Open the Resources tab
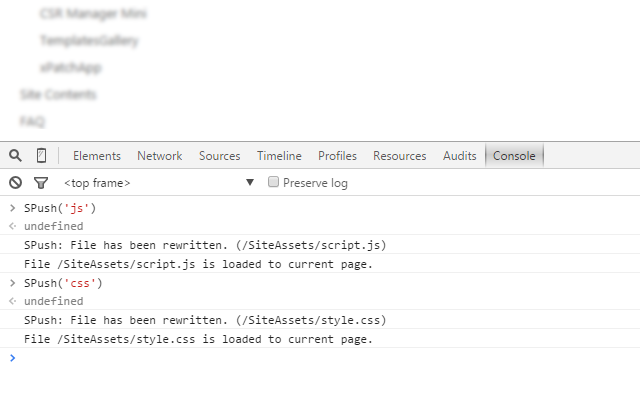 [400, 156]
